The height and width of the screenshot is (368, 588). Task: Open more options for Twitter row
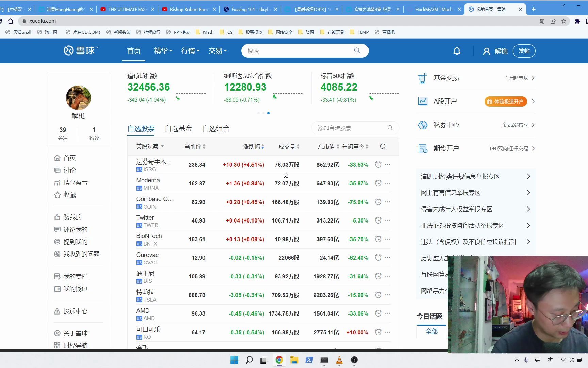(x=387, y=220)
